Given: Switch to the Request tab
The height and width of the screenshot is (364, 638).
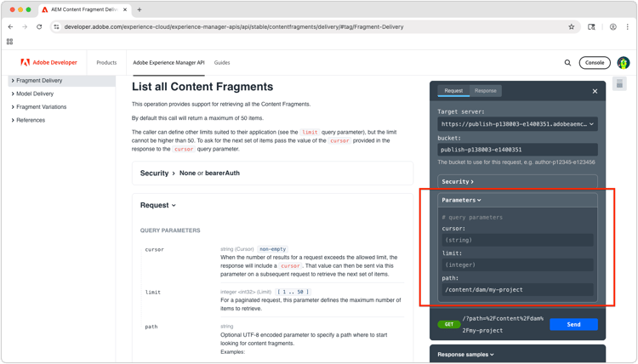Looking at the screenshot, I should (x=453, y=91).
